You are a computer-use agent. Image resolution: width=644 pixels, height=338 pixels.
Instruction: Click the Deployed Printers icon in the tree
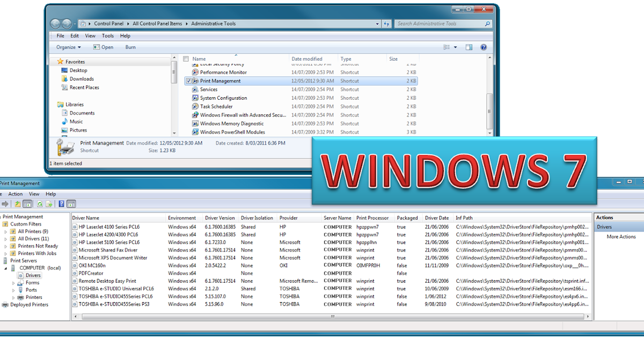tap(5, 305)
